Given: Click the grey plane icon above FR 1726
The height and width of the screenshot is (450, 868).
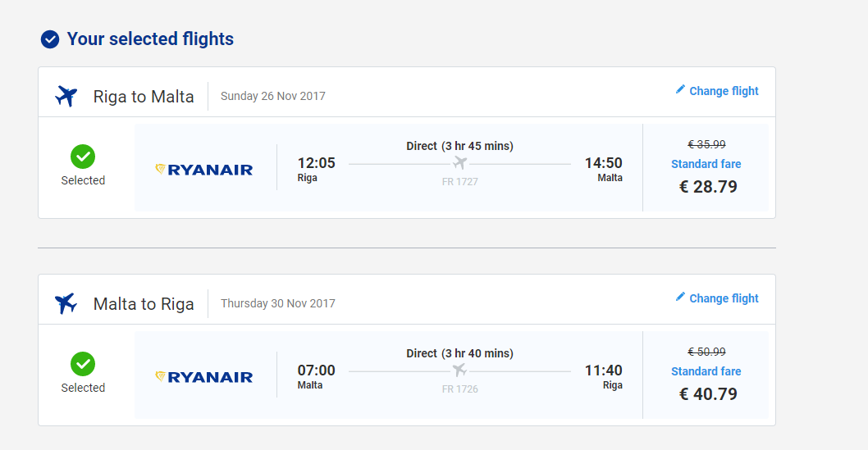Looking at the screenshot, I should 459,370.
